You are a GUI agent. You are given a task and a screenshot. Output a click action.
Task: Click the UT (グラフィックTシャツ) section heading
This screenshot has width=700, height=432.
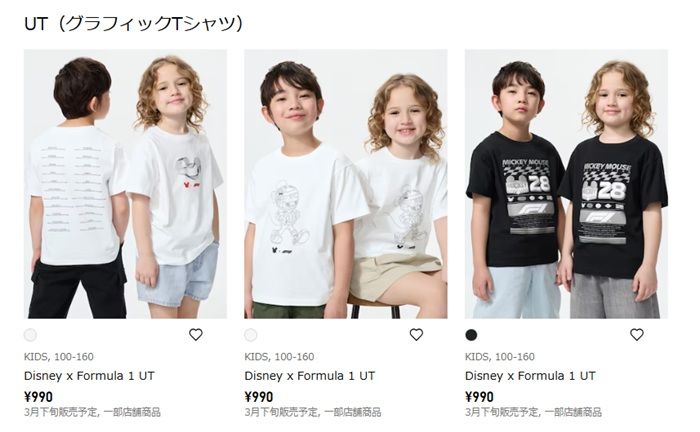(134, 23)
